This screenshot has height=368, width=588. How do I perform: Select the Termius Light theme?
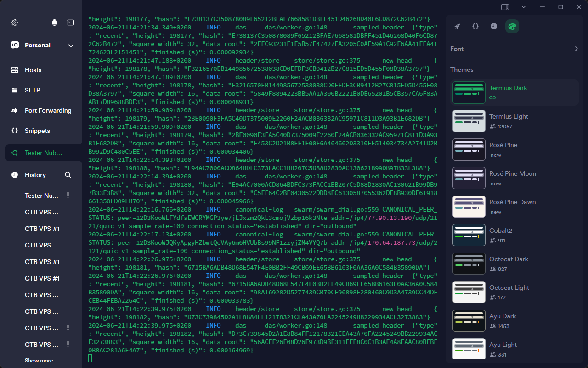click(509, 117)
